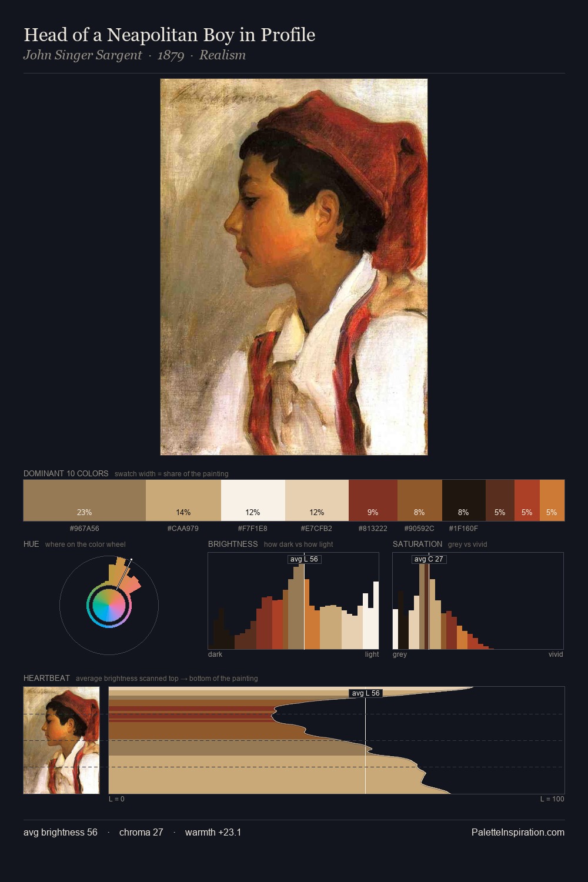The width and height of the screenshot is (588, 882).
Task: Click the 'BRIGHTNESS' section heading
Action: click(233, 544)
